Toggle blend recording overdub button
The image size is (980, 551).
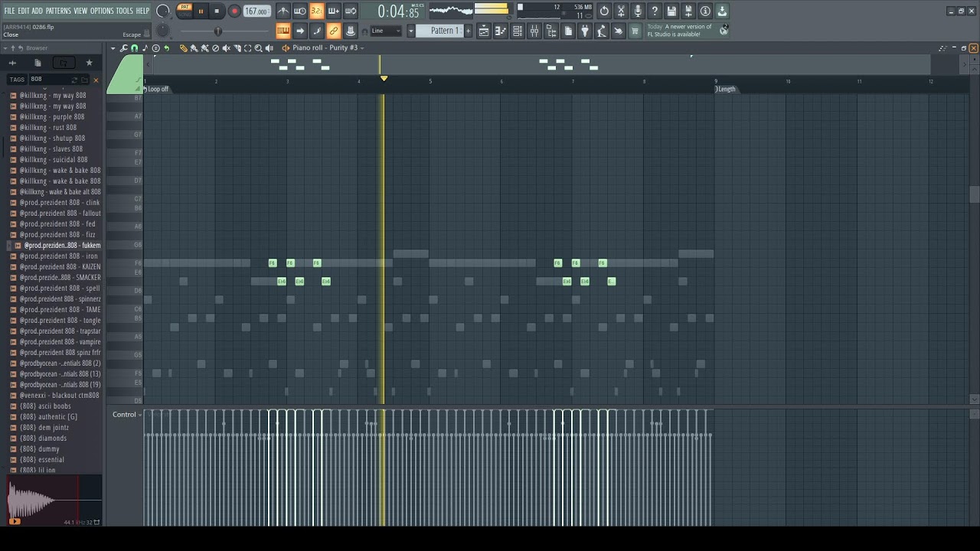coord(334,11)
